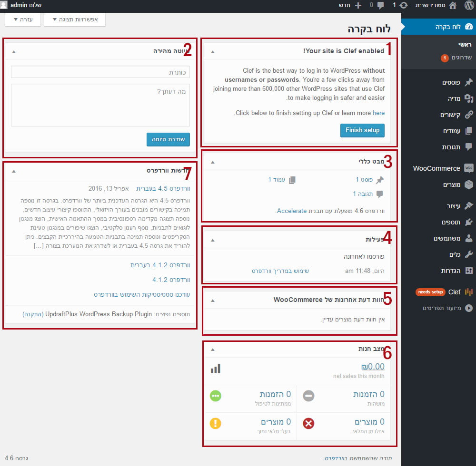The width and height of the screenshot is (476, 466).
Task: Open the 1 פוסט post count link
Action: click(x=364, y=179)
